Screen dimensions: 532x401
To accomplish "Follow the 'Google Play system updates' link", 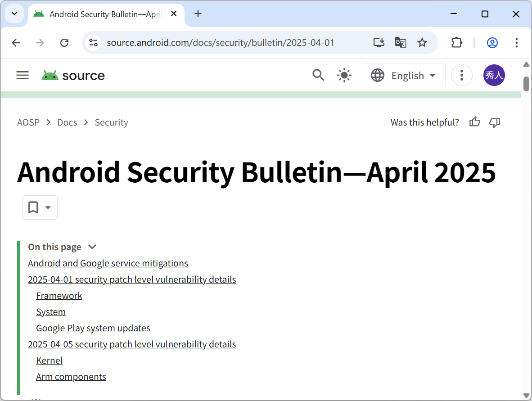I will coord(93,328).
